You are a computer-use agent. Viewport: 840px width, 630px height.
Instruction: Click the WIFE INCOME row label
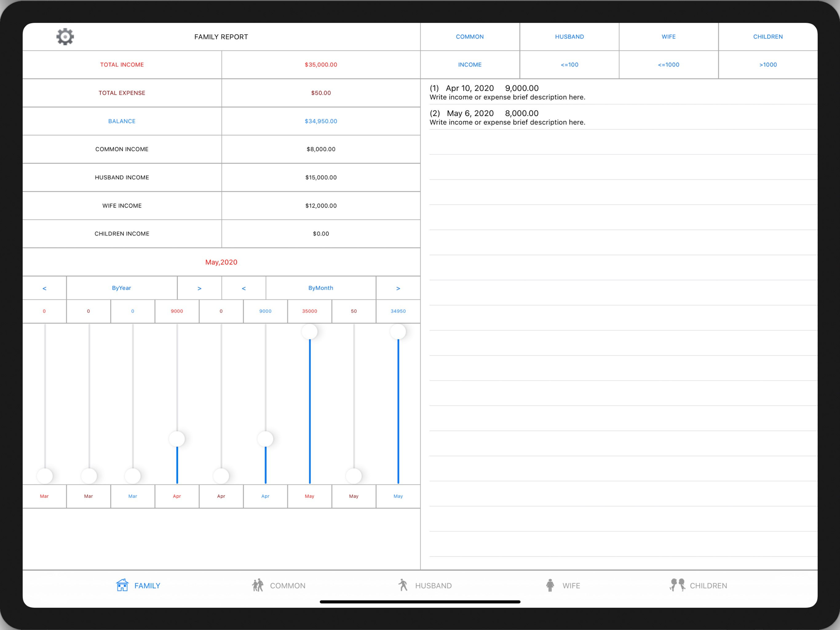click(x=122, y=205)
